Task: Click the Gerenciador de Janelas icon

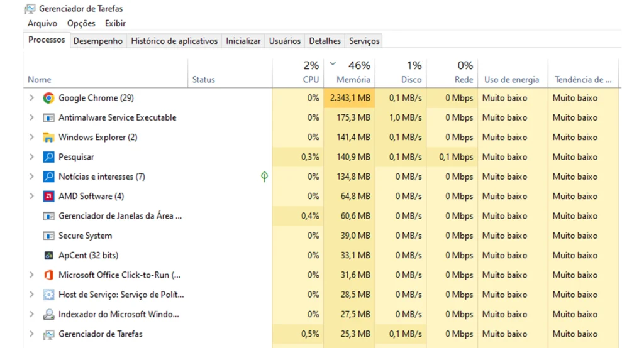Action: [x=48, y=216]
